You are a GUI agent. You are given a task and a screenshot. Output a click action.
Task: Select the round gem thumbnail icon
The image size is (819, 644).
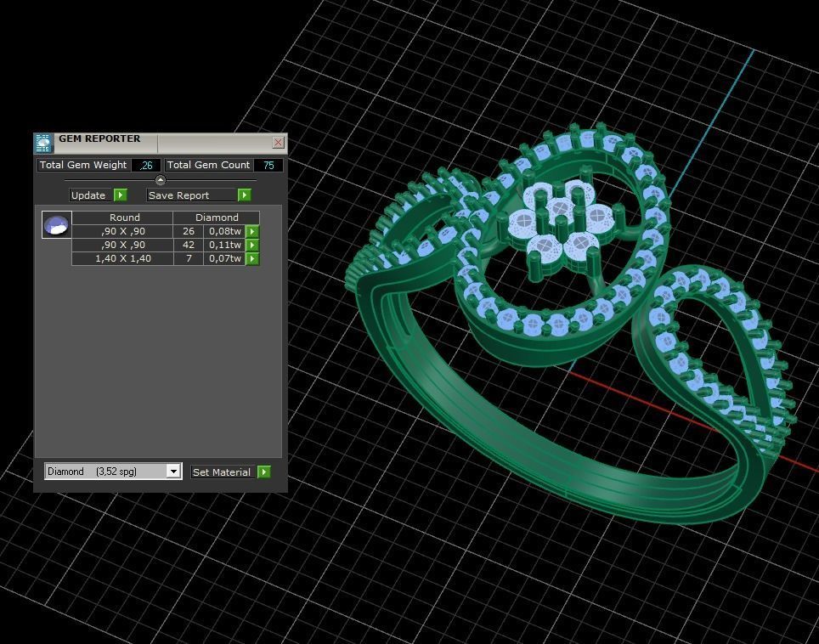pos(56,225)
